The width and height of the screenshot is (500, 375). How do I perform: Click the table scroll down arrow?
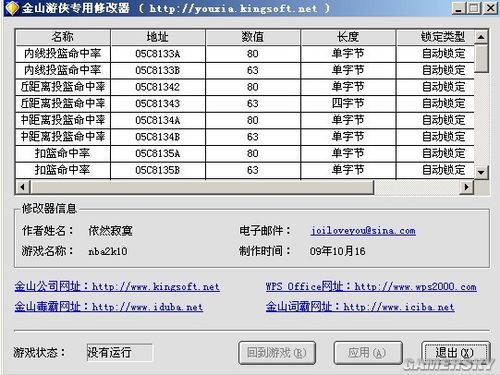pyautogui.click(x=481, y=172)
